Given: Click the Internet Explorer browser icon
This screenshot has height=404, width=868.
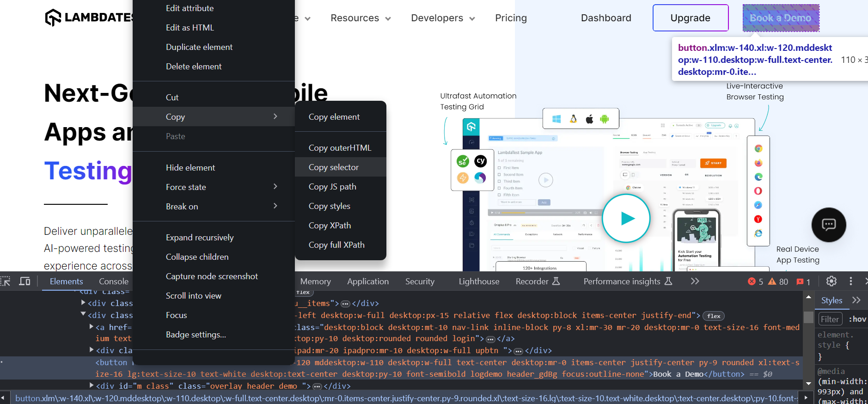Looking at the screenshot, I should coord(758,233).
